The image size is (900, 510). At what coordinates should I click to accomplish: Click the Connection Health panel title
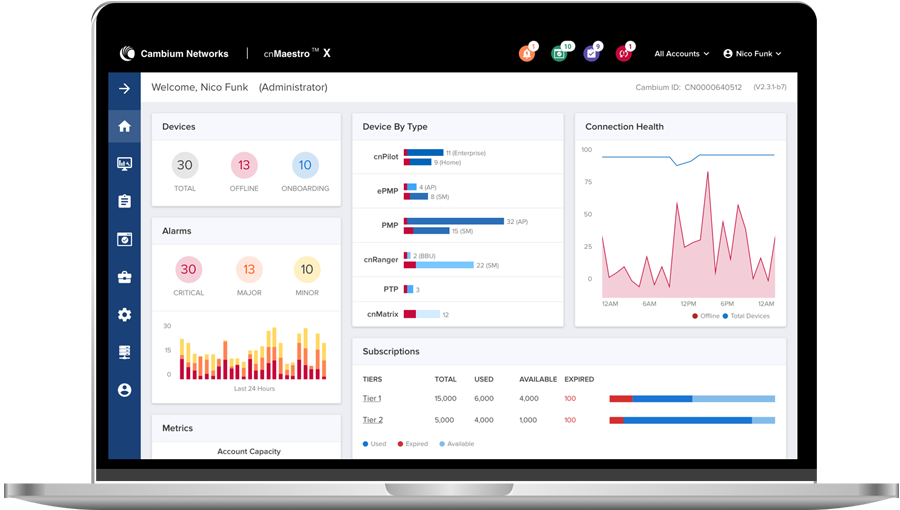pos(624,127)
